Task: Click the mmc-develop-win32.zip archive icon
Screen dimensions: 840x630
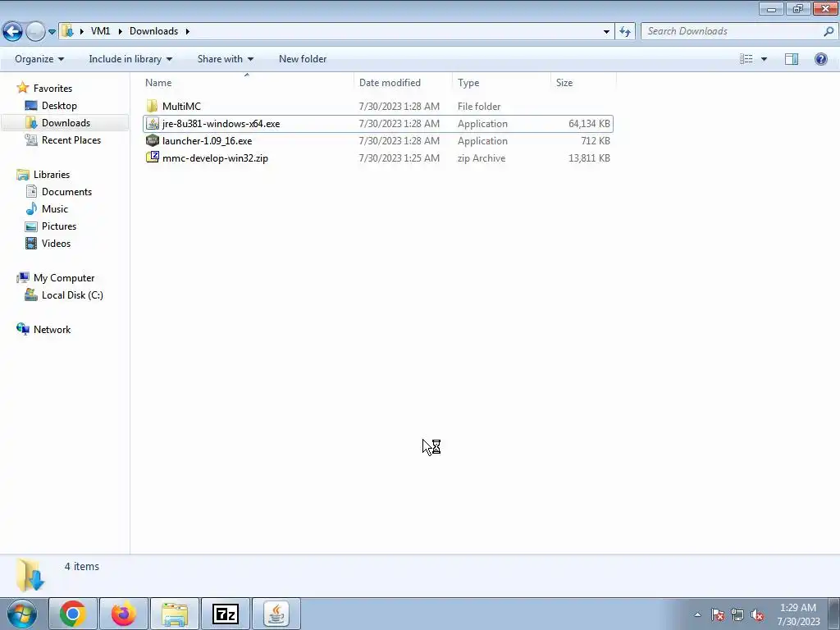Action: point(153,157)
